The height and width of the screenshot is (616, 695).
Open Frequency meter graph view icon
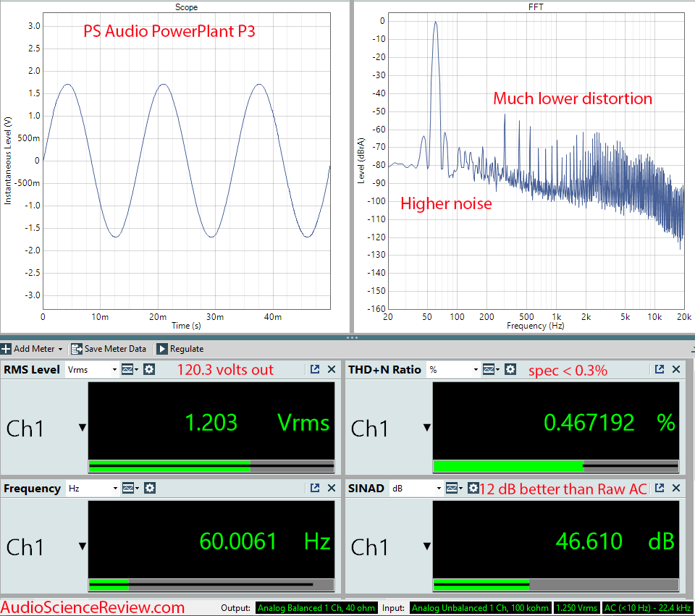(130, 489)
